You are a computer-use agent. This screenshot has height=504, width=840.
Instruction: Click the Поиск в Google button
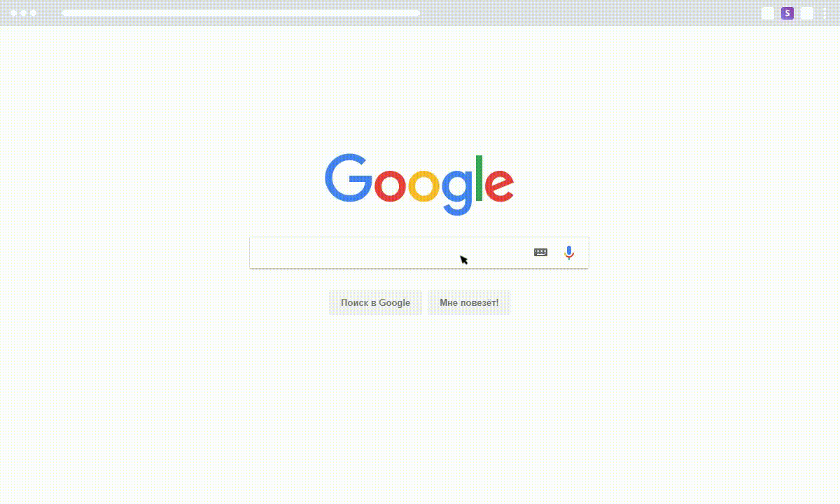(x=375, y=302)
